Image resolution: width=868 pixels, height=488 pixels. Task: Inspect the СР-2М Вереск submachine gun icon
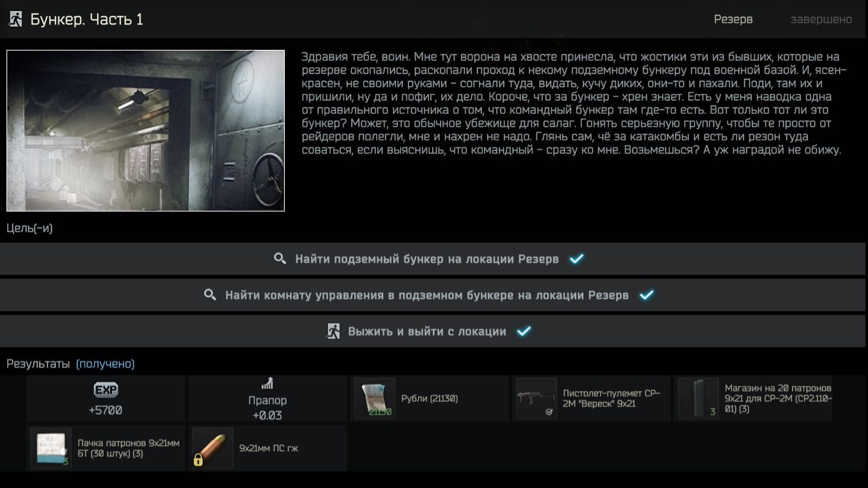(x=536, y=399)
